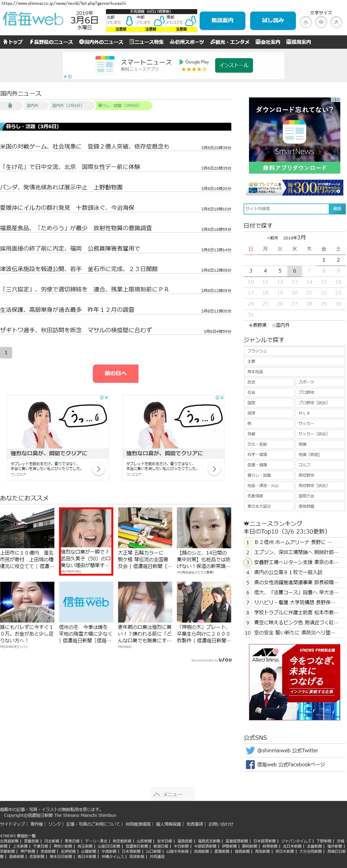Expand the メニュー chevron at bottom
This screenshot has height=868, width=347.
coord(156,795)
